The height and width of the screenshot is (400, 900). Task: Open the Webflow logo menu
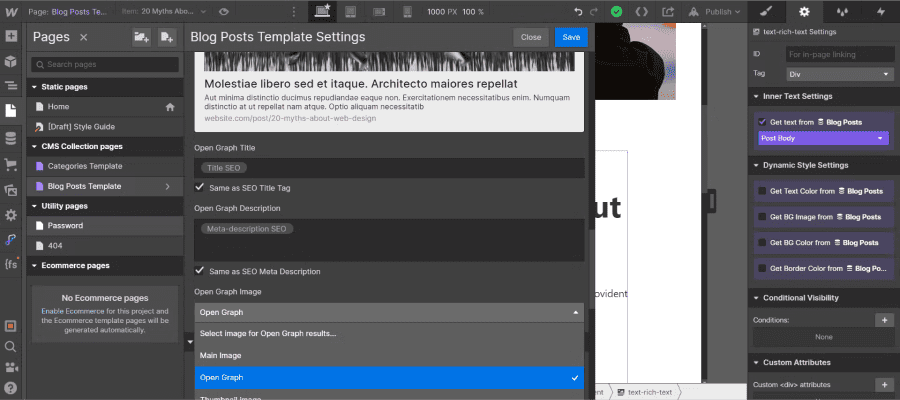pos(11,11)
